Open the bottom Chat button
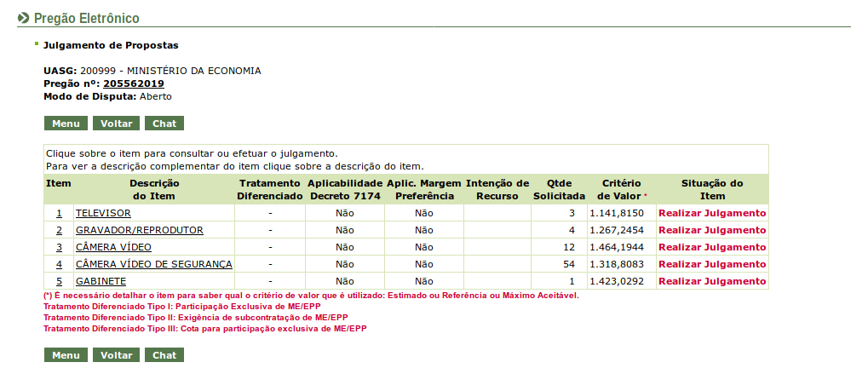The height and width of the screenshot is (391, 868). coord(164,355)
